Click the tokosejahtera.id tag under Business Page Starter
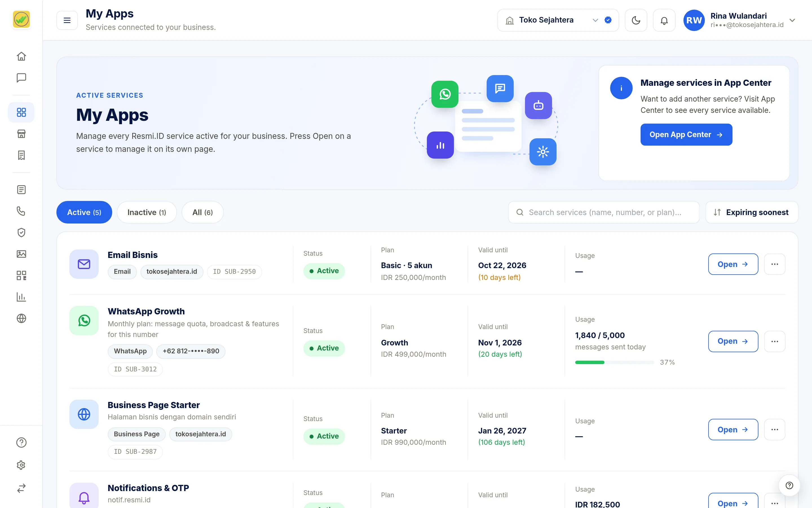This screenshot has width=812, height=508. [201, 434]
